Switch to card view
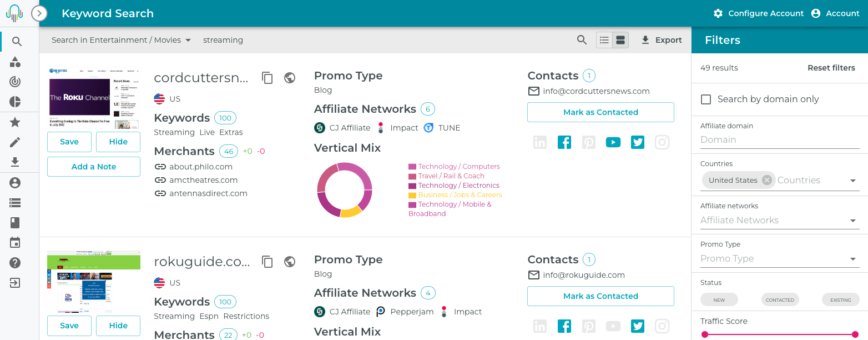 point(620,40)
